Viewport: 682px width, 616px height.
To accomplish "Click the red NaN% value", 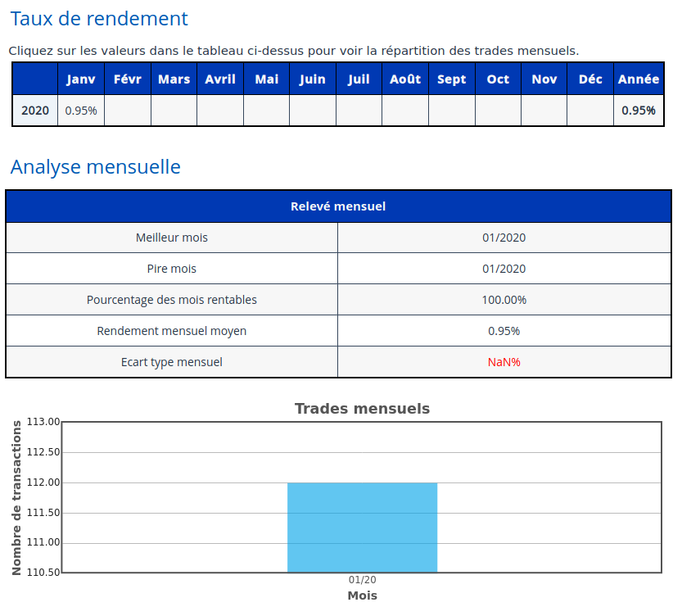I will tap(504, 362).
